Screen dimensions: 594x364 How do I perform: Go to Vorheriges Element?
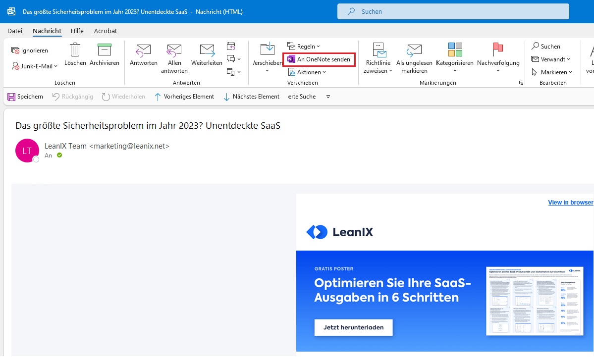point(184,97)
